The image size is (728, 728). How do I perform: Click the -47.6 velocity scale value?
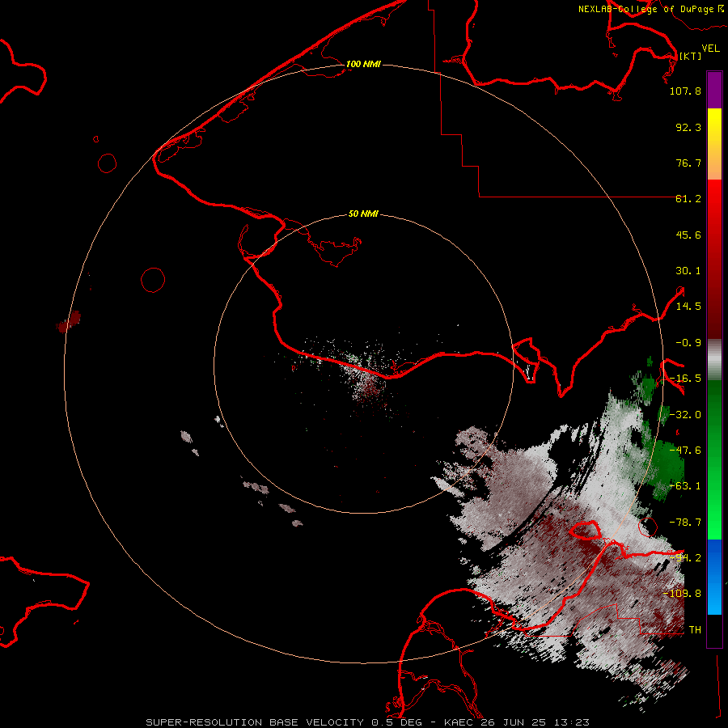point(685,451)
